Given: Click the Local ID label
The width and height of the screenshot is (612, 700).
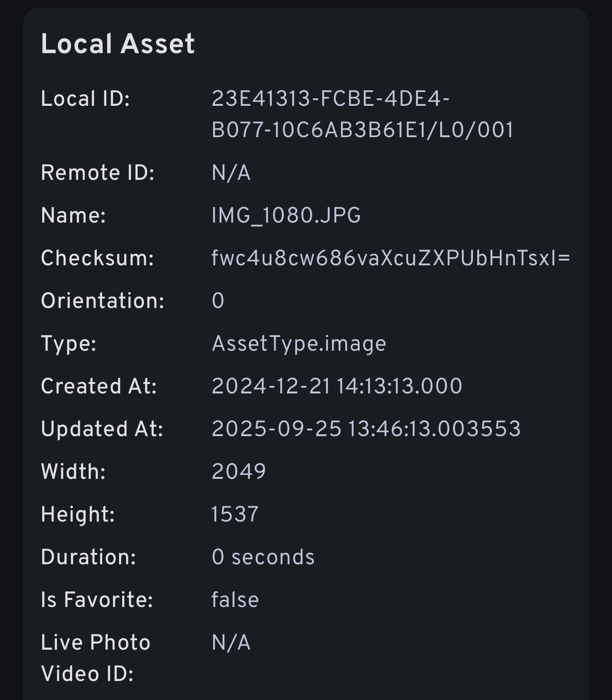Looking at the screenshot, I should [85, 99].
